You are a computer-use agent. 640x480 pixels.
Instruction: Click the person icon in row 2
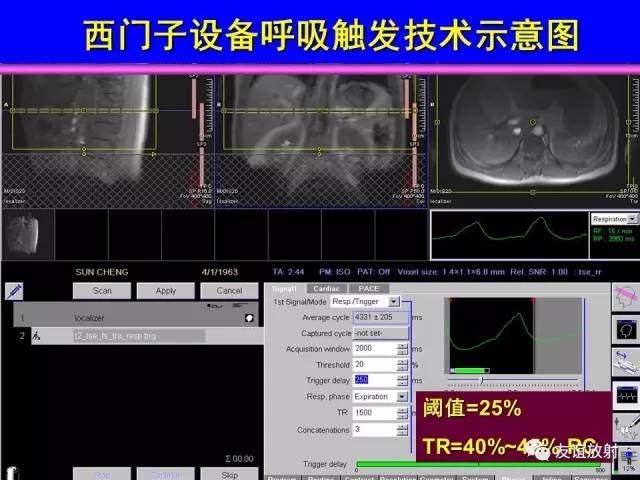pos(36,336)
